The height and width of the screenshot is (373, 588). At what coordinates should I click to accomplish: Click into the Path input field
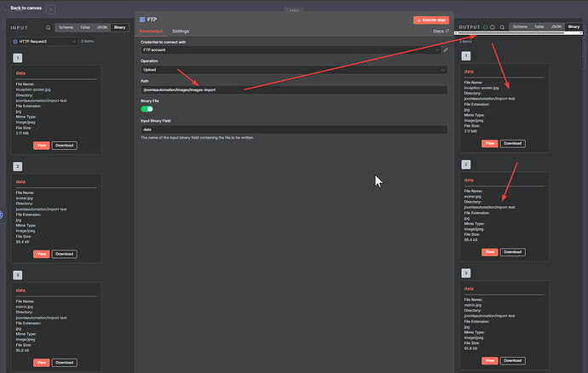pos(294,89)
